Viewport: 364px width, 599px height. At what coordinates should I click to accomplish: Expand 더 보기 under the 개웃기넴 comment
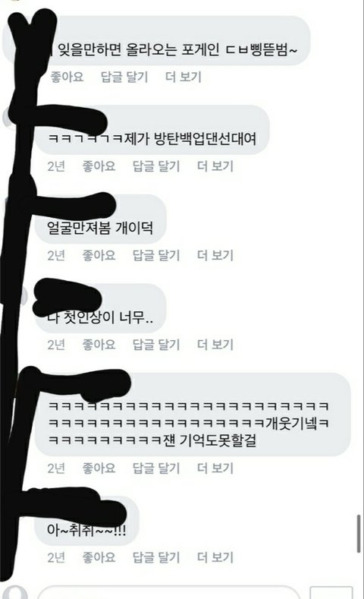coord(215,468)
